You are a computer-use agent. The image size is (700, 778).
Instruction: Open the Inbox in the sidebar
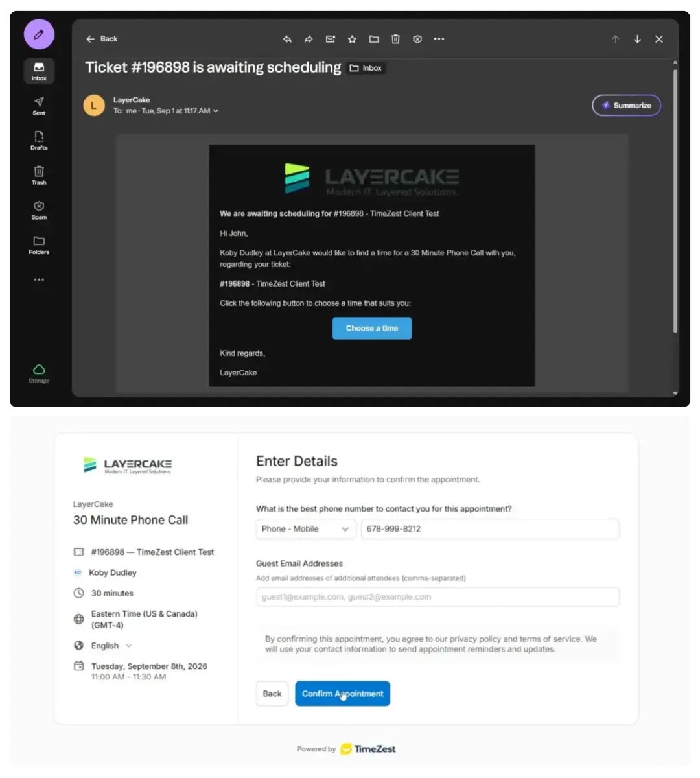(39, 71)
